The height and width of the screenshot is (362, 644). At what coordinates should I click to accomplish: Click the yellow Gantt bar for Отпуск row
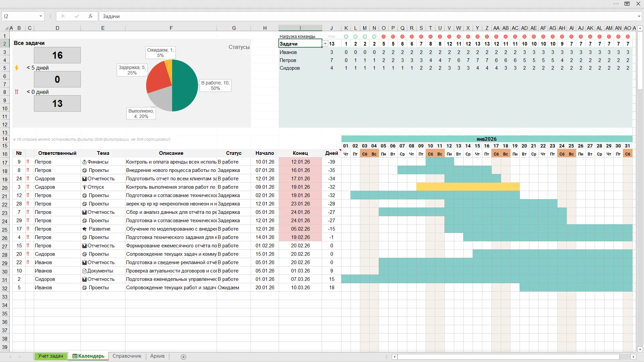[468, 187]
